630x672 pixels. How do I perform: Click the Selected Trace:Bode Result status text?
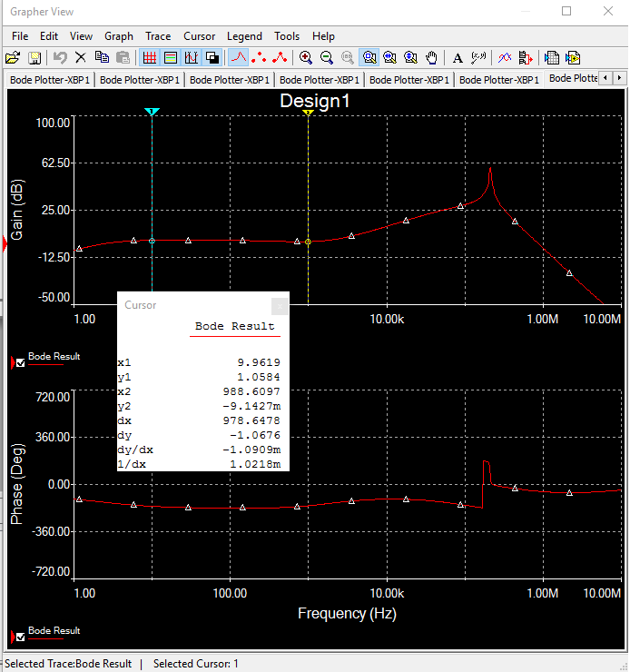tap(68, 664)
